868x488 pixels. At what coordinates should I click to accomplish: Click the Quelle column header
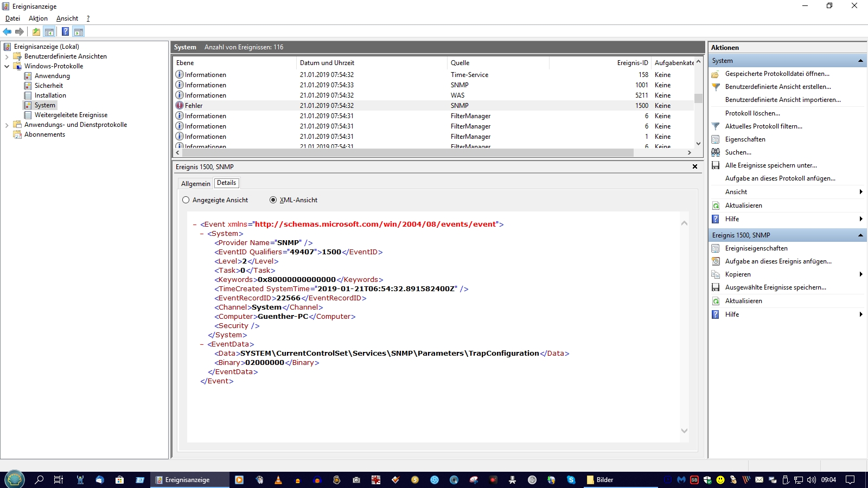click(x=498, y=63)
